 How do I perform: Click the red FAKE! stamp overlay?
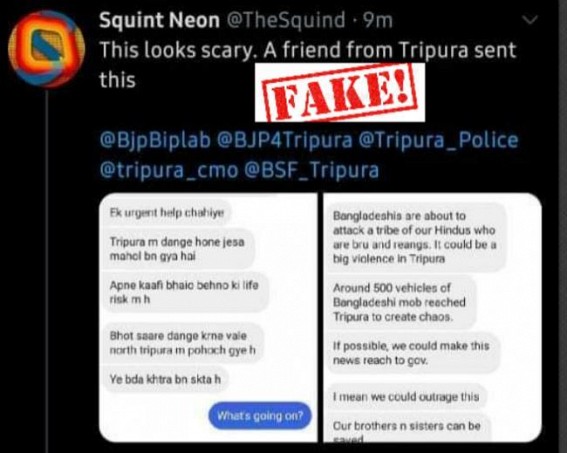[x=340, y=93]
